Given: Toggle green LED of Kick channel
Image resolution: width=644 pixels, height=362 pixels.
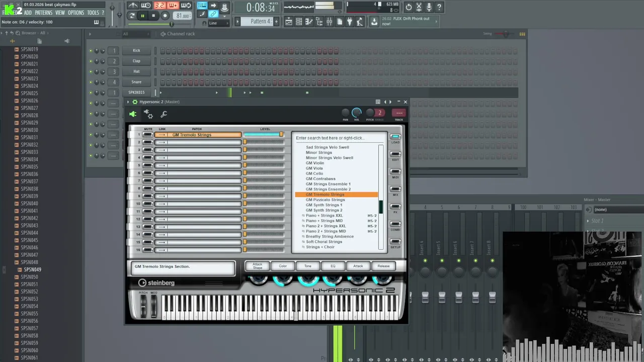Looking at the screenshot, I should tap(91, 50).
